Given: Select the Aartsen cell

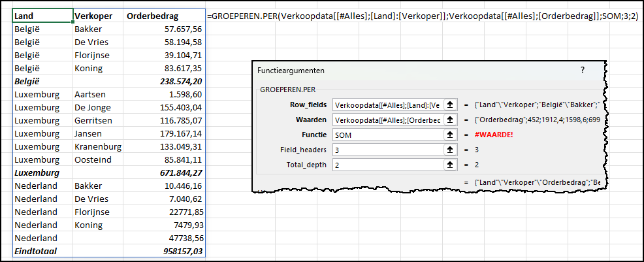Looking at the screenshot, I should 99,95.
